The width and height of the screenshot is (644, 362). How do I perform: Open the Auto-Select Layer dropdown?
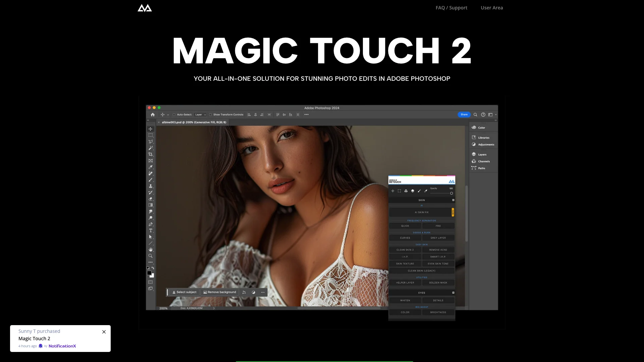pyautogui.click(x=201, y=115)
